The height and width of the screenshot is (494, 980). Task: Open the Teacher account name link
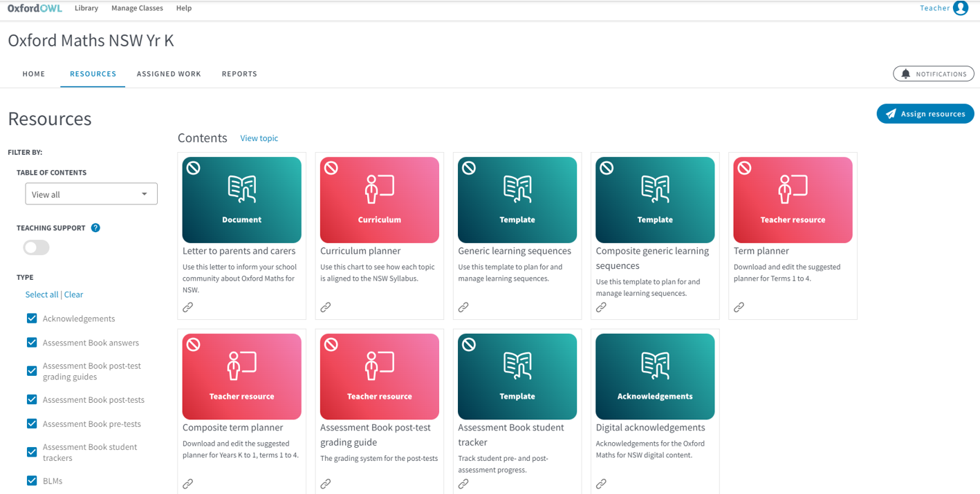click(934, 8)
